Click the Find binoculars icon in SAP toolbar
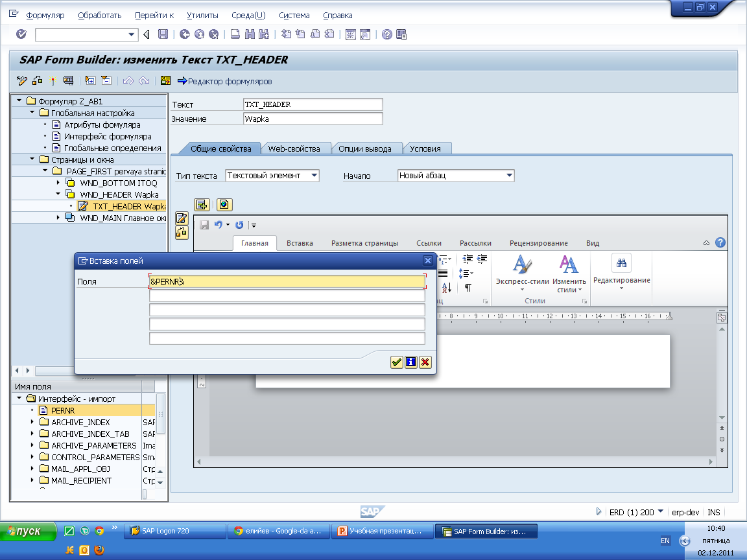This screenshot has height=560, width=747. [x=250, y=34]
